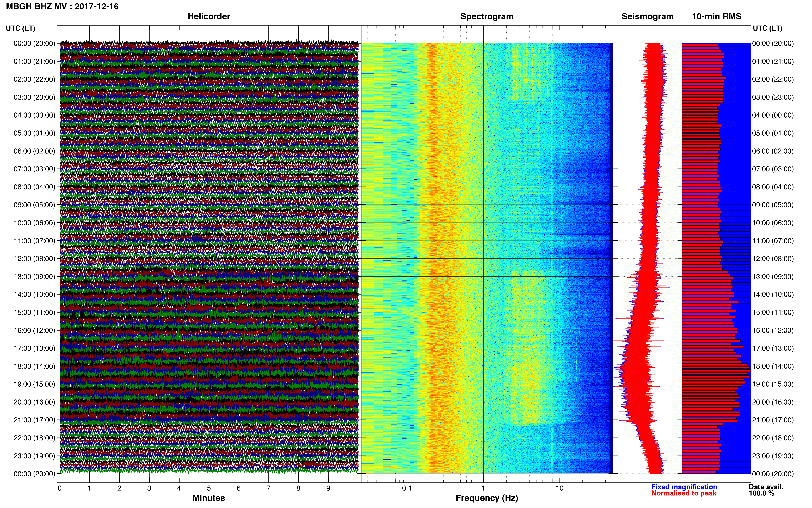Click the left 15:00 (11:00) time label
The width and height of the screenshot is (812, 508).
pos(34,312)
